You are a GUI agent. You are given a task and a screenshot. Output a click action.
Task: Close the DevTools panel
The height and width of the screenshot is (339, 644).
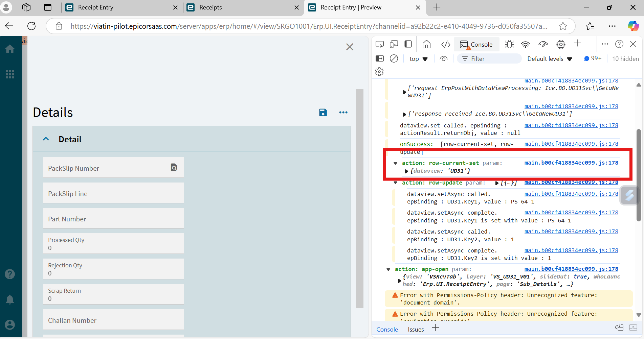(x=633, y=44)
